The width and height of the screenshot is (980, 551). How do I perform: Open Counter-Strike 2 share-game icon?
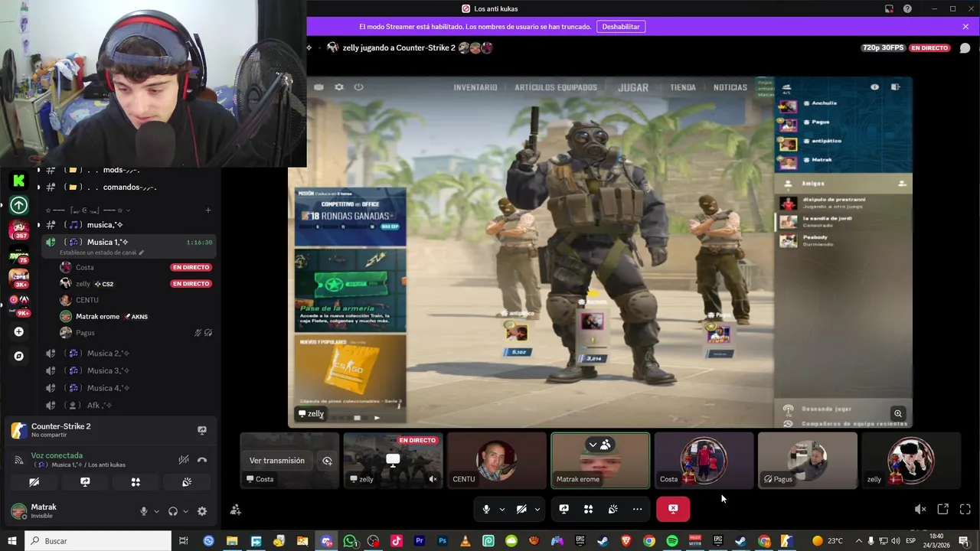tap(202, 430)
